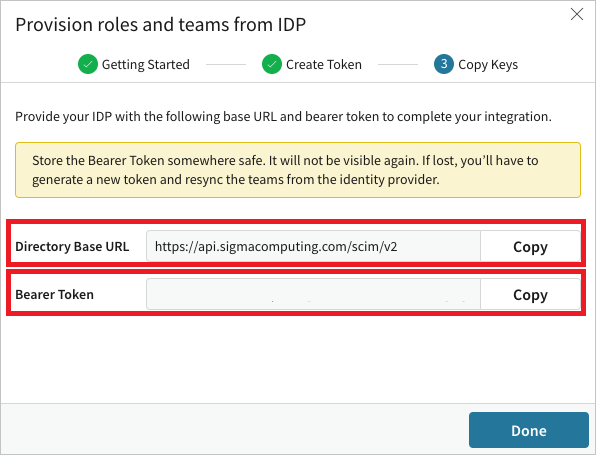Click the yellow Bearer Token warning banner
596x455 pixels.
(x=298, y=170)
